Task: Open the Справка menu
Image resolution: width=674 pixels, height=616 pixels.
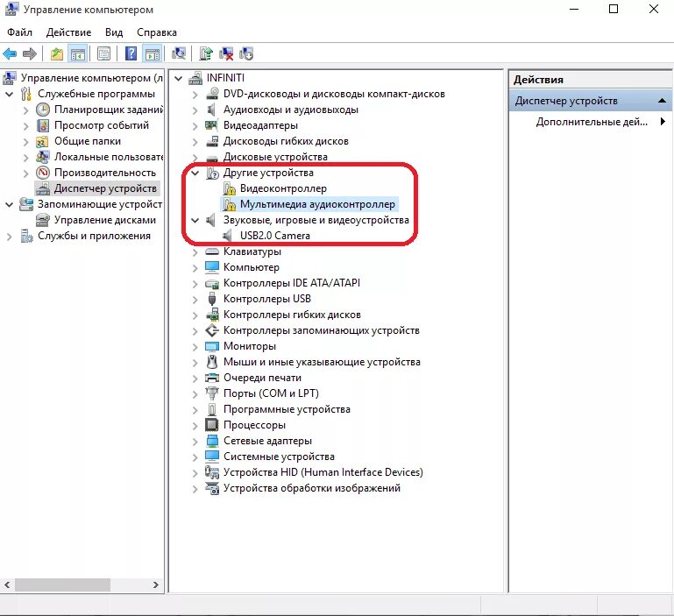Action: pyautogui.click(x=157, y=32)
